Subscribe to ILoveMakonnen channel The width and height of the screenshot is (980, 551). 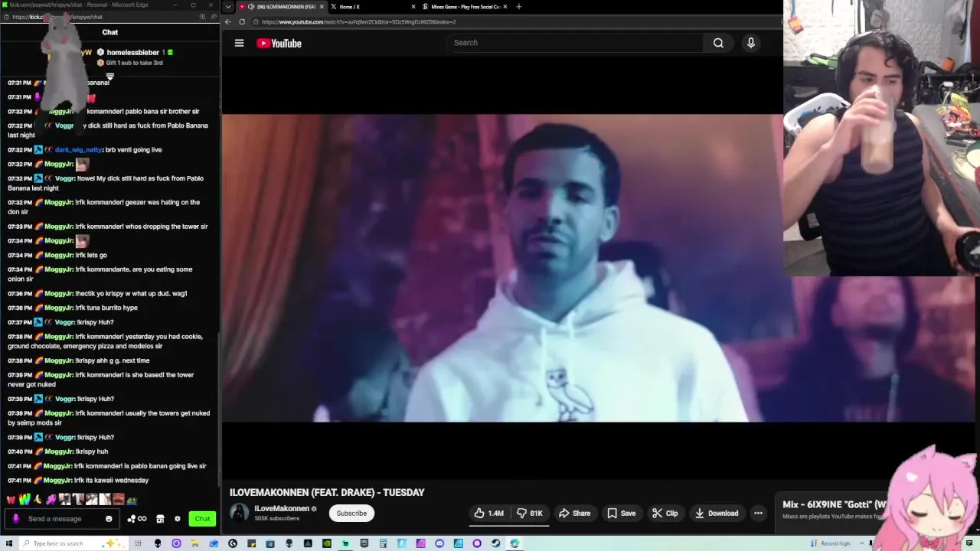(x=351, y=514)
